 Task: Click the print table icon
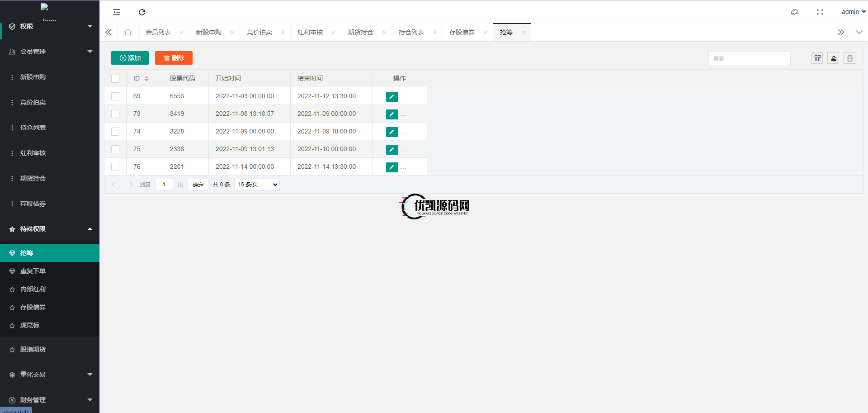tap(849, 58)
